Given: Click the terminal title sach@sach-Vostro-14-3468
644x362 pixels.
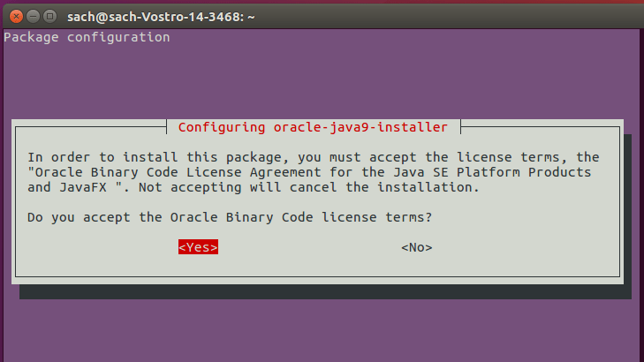Looking at the screenshot, I should (161, 17).
